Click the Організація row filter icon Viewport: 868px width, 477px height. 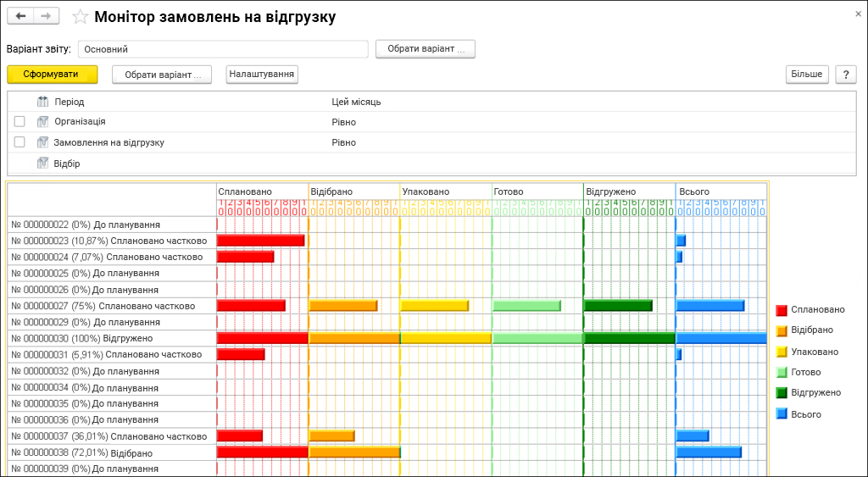click(42, 122)
